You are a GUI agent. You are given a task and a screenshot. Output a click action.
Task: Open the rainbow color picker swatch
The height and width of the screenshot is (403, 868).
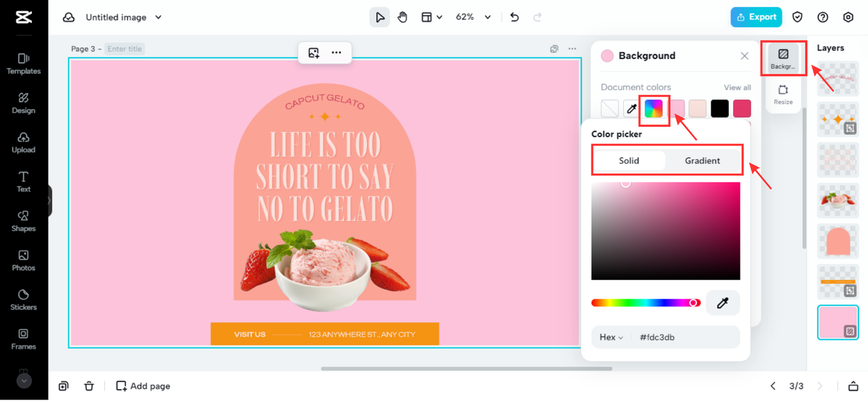coord(654,108)
